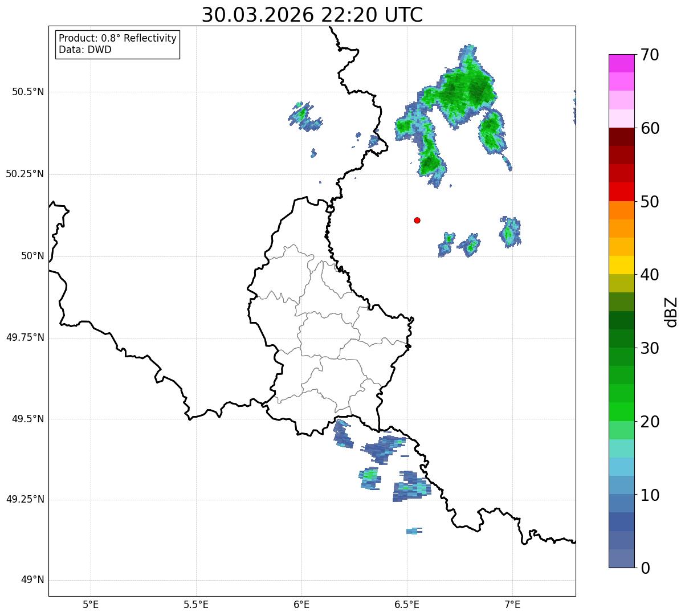Click the 6.5°E longitude label
The height and width of the screenshot is (616, 685).
pyautogui.click(x=407, y=604)
